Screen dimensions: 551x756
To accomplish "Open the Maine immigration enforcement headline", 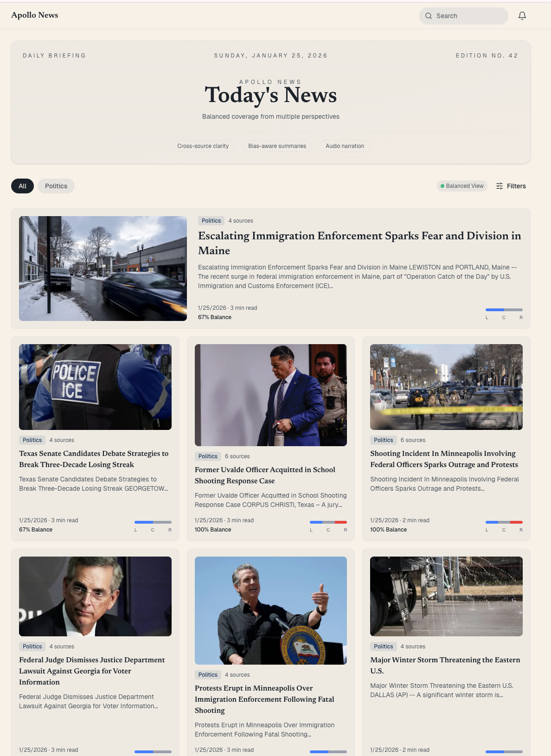I will [359, 243].
